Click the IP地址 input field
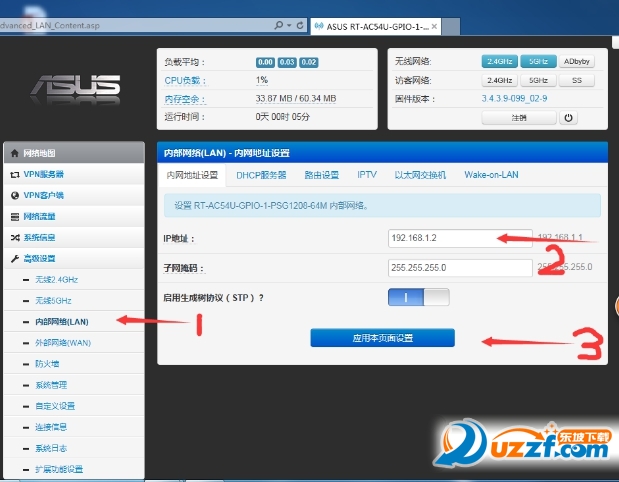Viewport: 619px width, 482px height. 460,239
